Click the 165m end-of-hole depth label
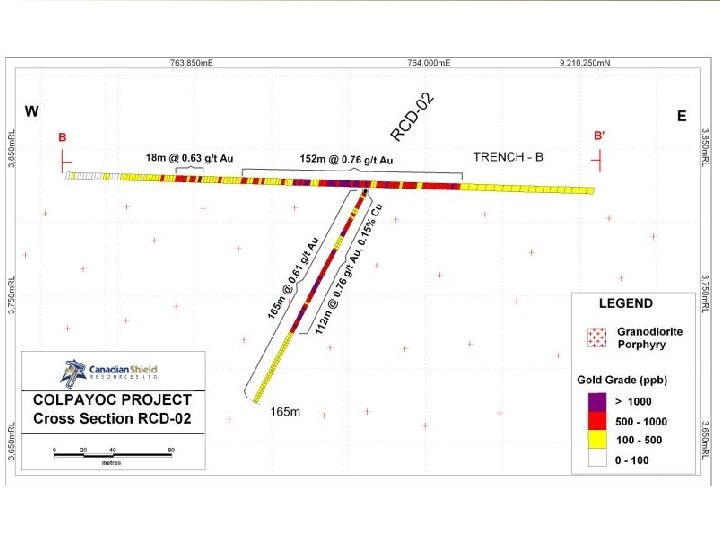This screenshot has height=540, width=720. [285, 412]
